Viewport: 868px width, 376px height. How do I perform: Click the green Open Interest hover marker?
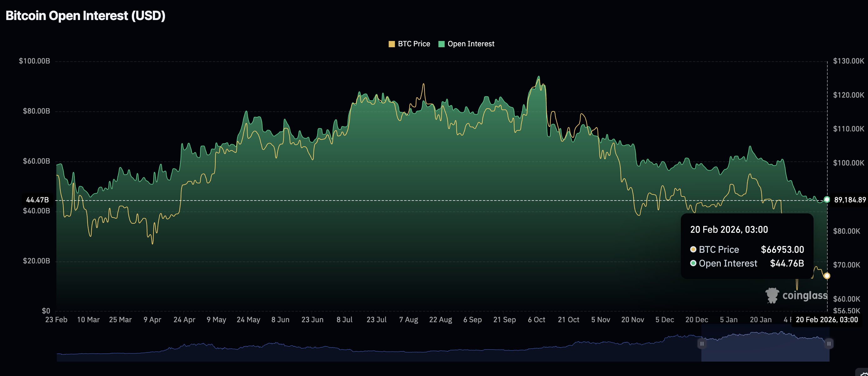tap(827, 200)
